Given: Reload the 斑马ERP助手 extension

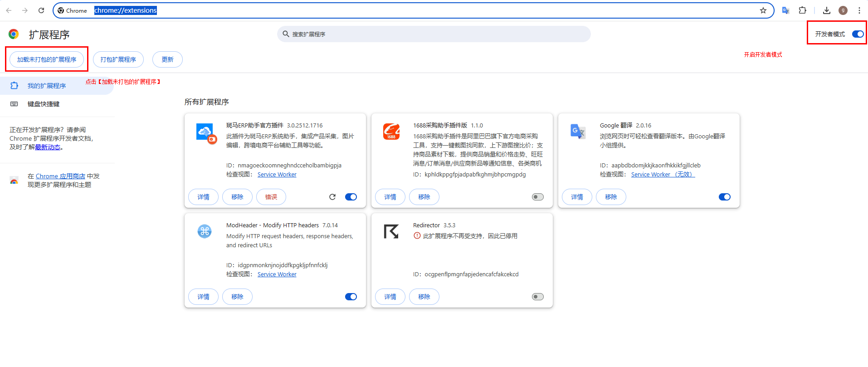Looking at the screenshot, I should pos(332,197).
